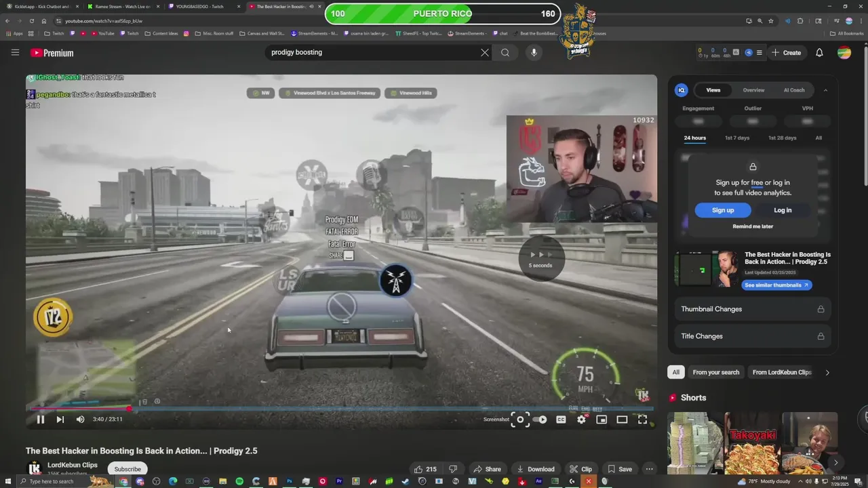Share the video

[x=488, y=469]
